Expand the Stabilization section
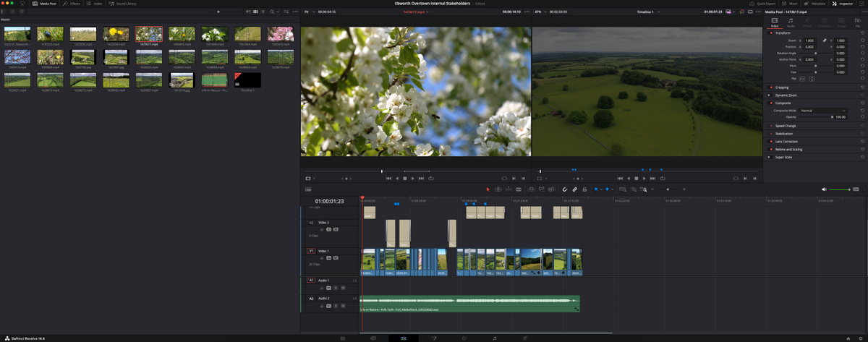Screen dimensions: 868x342 click(x=785, y=134)
